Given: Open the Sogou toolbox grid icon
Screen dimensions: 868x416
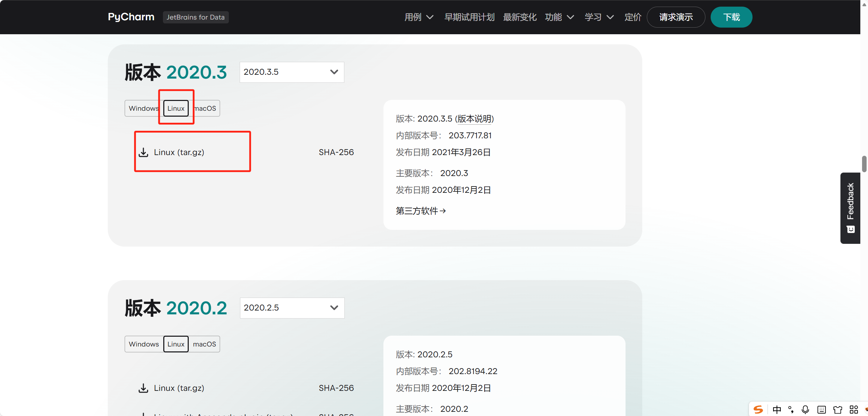Looking at the screenshot, I should click(854, 409).
